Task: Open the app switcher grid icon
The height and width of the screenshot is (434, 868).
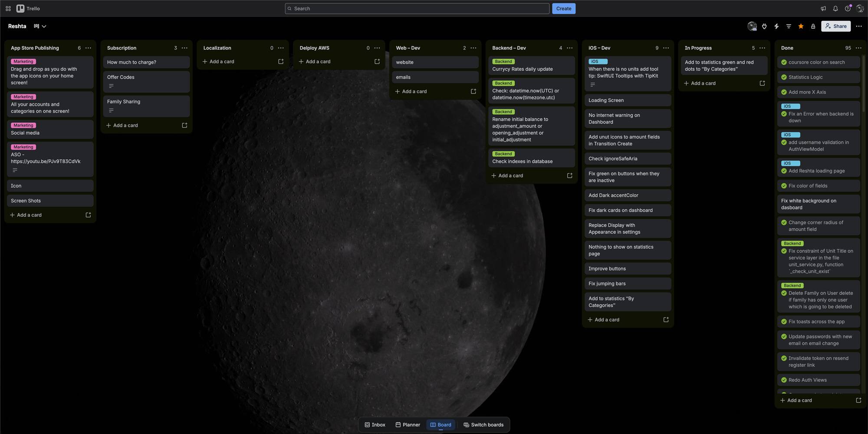Action: pyautogui.click(x=8, y=8)
